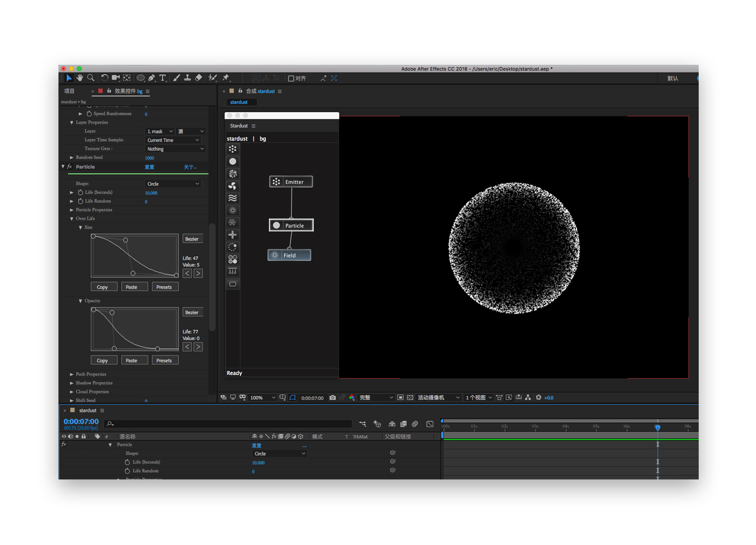Open Presets for the Opacity curve
The height and width of the screenshot is (545, 756).
[165, 360]
